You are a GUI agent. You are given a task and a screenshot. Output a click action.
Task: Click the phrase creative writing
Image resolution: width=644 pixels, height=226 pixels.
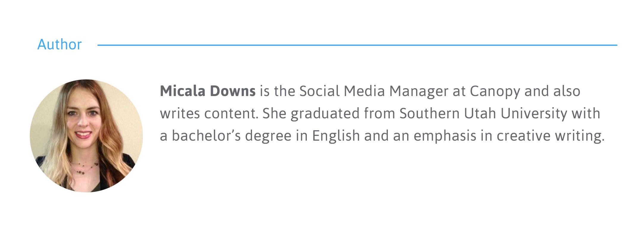(x=550, y=136)
